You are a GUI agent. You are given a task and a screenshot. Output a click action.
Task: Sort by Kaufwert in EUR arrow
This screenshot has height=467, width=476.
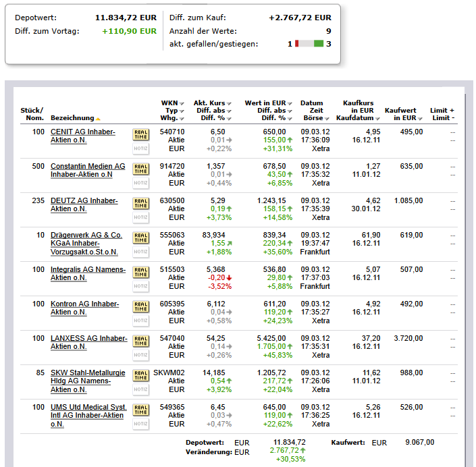pyautogui.click(x=420, y=119)
